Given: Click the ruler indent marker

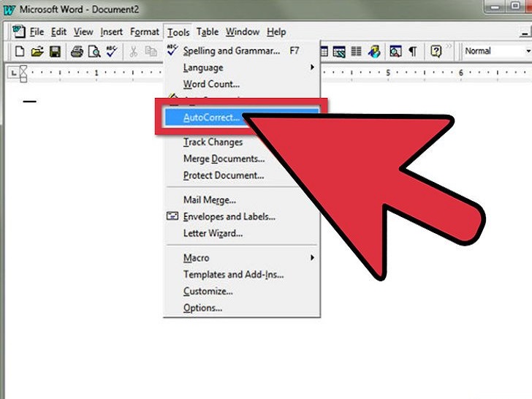Looking at the screenshot, I should pyautogui.click(x=23, y=74).
